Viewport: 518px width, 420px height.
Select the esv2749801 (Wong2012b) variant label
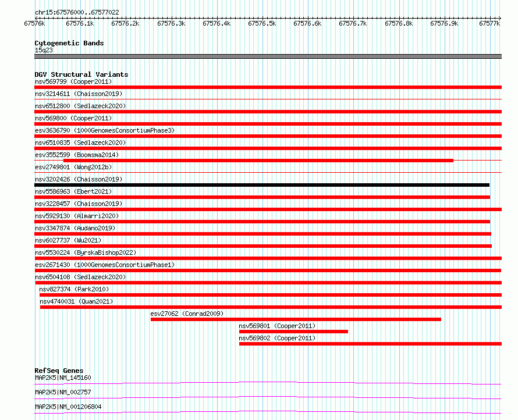click(73, 167)
